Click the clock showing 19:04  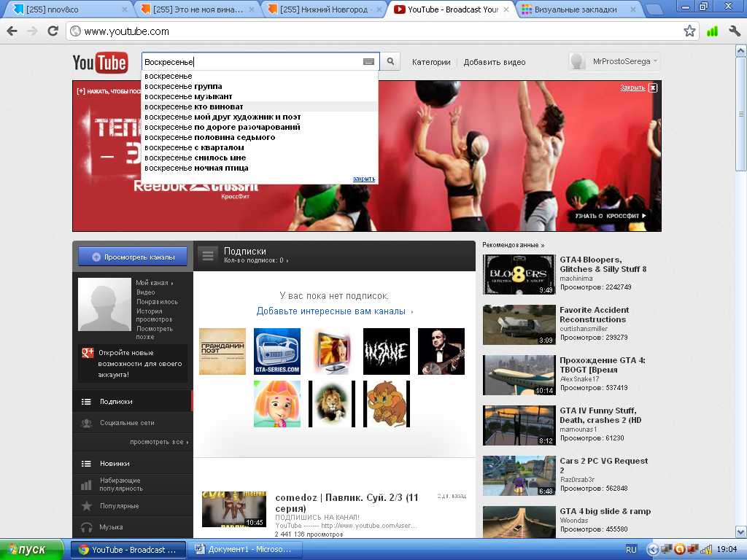tap(727, 550)
